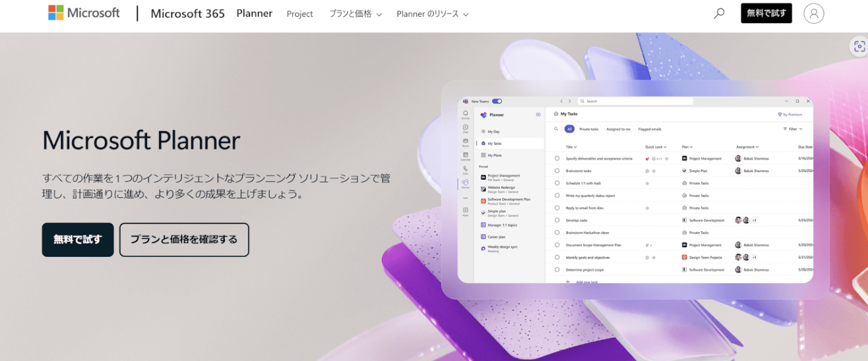Open the user account sign-in icon
The image size is (868, 361).
click(814, 13)
